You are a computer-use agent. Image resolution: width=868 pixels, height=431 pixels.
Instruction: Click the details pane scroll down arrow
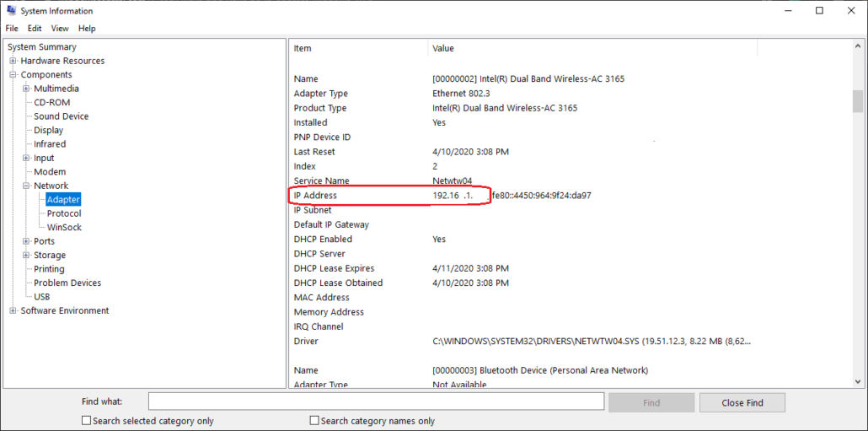click(x=858, y=380)
